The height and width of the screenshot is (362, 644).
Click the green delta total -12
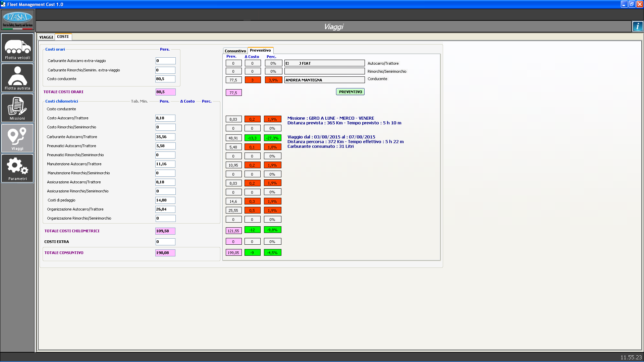[252, 230]
